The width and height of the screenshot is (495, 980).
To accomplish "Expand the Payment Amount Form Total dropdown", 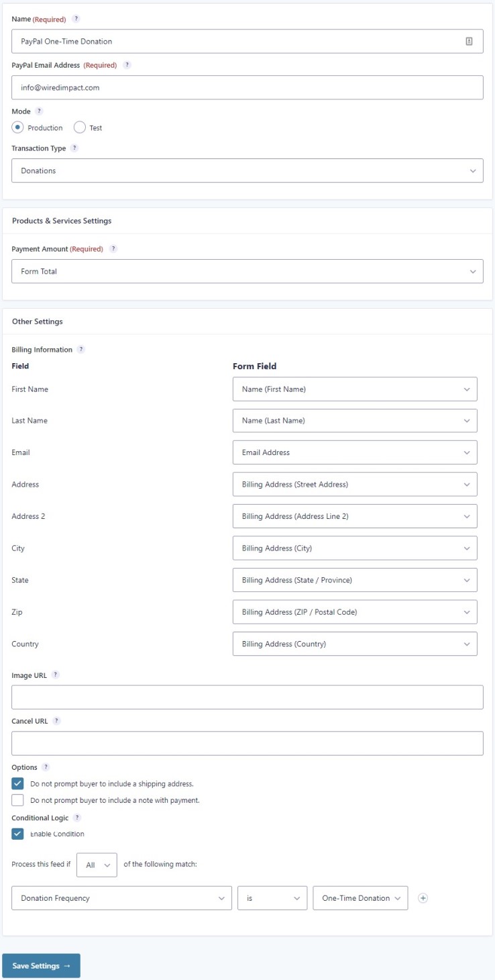I will 248,271.
